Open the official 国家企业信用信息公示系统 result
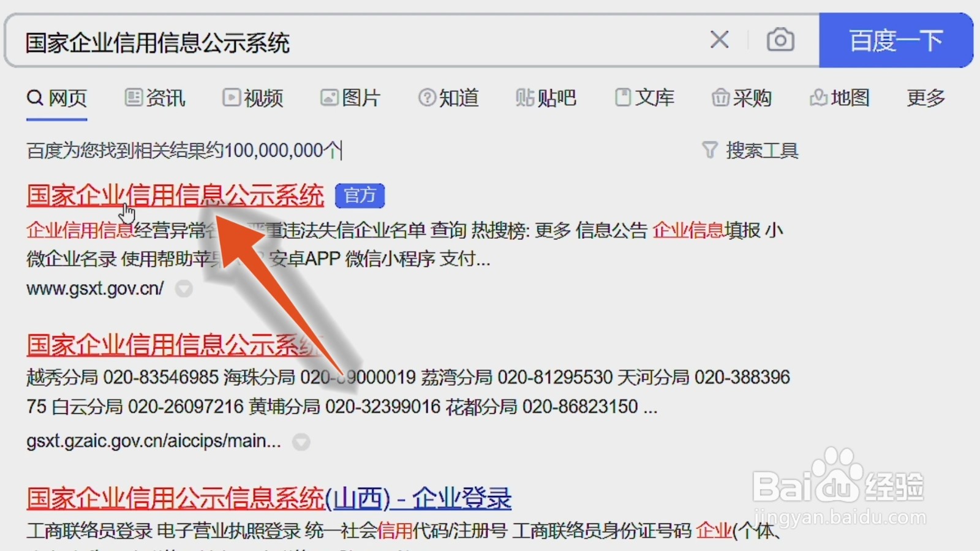Image resolution: width=980 pixels, height=551 pixels. (x=175, y=196)
